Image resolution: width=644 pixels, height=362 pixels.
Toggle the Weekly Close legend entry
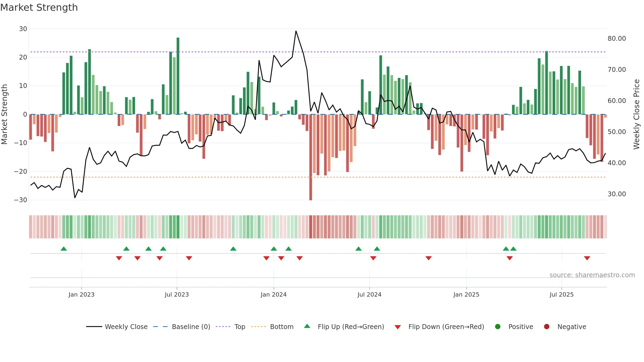point(117,327)
